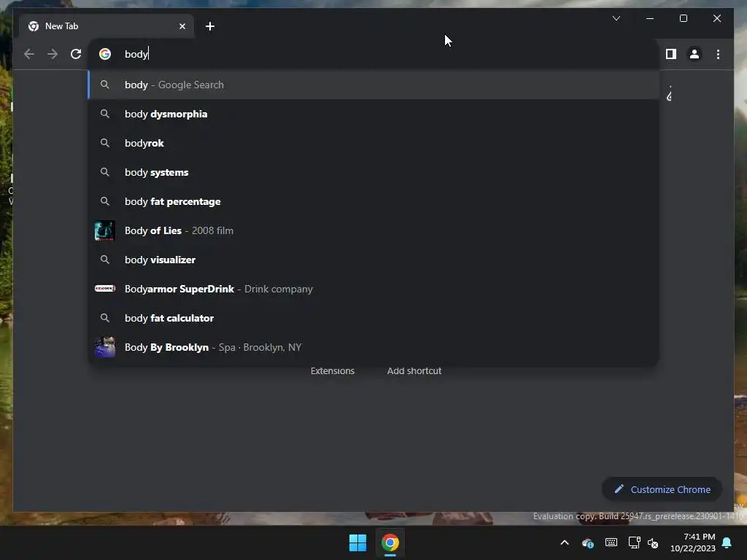This screenshot has height=560, width=747.
Task: Select the New Tab tab
Action: (x=107, y=26)
